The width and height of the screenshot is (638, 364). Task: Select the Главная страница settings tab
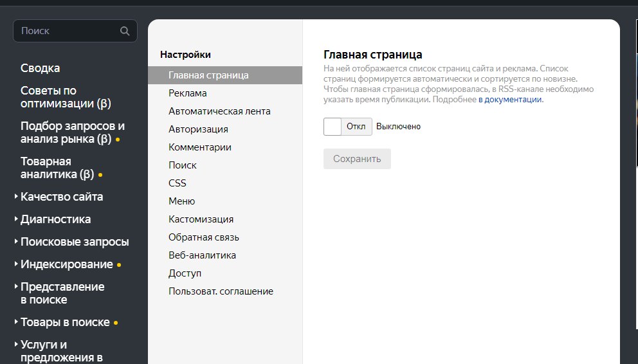225,75
